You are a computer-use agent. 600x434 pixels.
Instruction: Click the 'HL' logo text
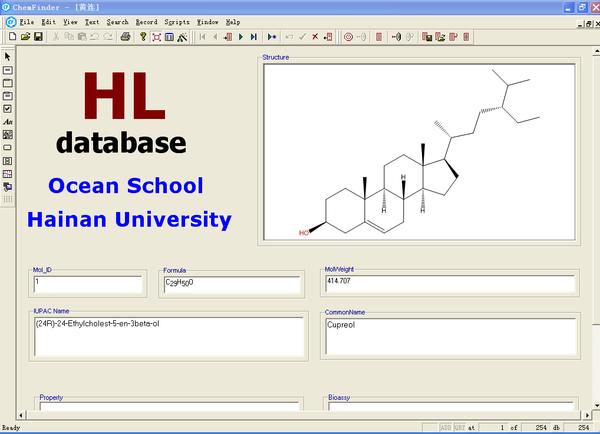124,96
